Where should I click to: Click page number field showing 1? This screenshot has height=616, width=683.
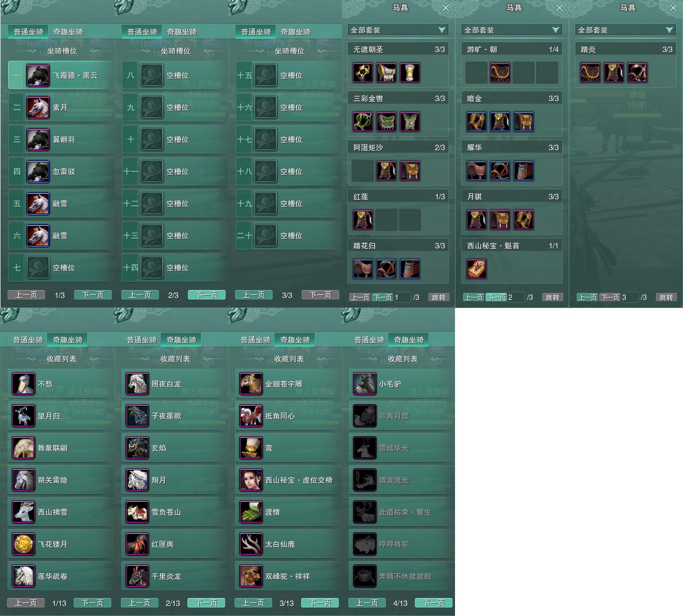(402, 297)
